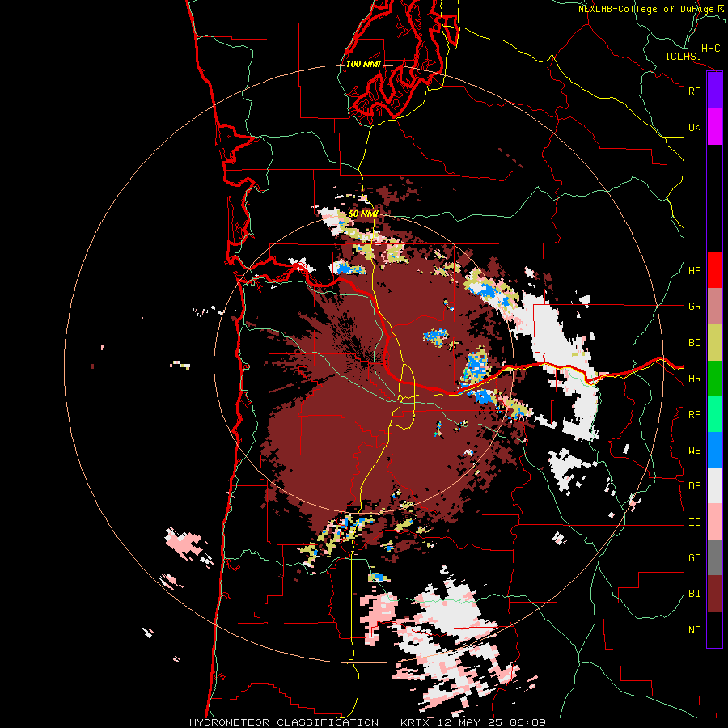728x728 pixels.
Task: Click the UK legend label
Action: coord(694,127)
